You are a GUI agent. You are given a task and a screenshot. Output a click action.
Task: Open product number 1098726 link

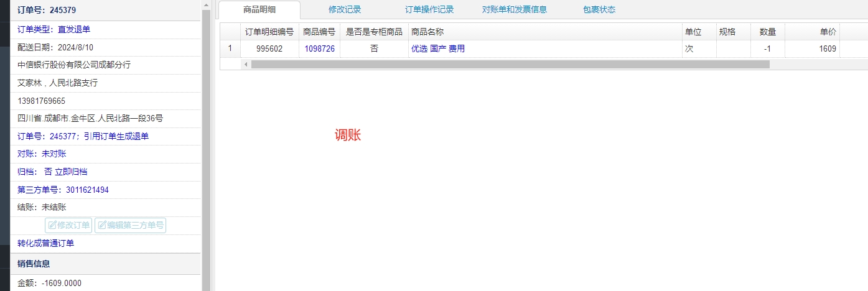coord(319,48)
